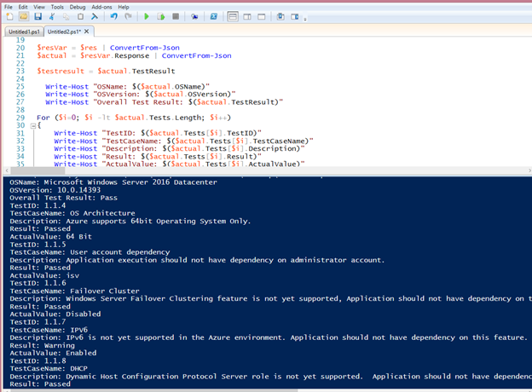Click '$testresult' variable on line 23
Image resolution: width=532 pixels, height=392 pixels.
61,72
